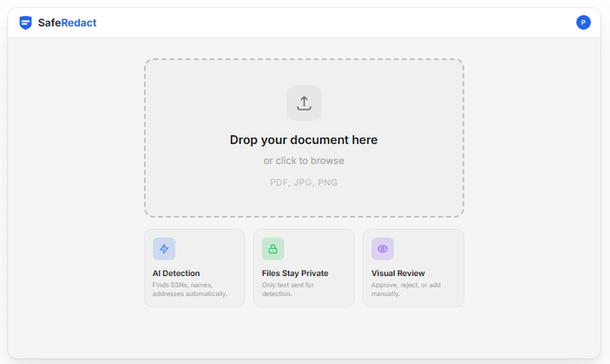Click the SafeRedact shield logo icon

(x=26, y=23)
